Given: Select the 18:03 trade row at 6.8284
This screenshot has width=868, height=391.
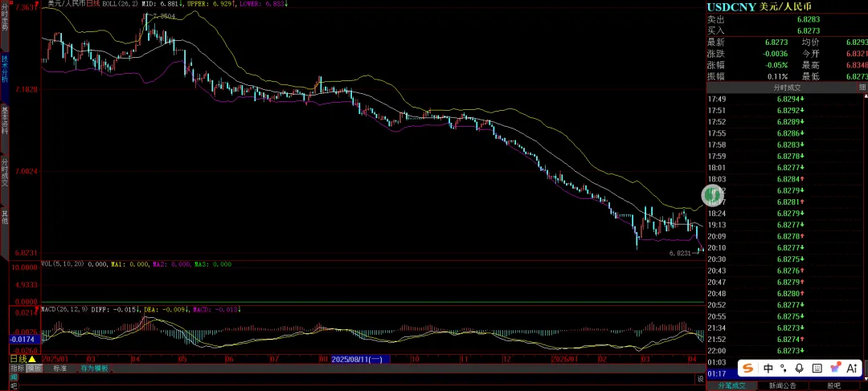Looking at the screenshot, I should 784,178.
